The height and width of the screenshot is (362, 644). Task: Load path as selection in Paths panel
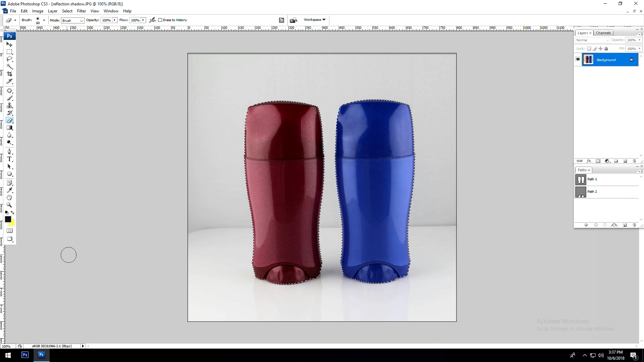click(605, 225)
